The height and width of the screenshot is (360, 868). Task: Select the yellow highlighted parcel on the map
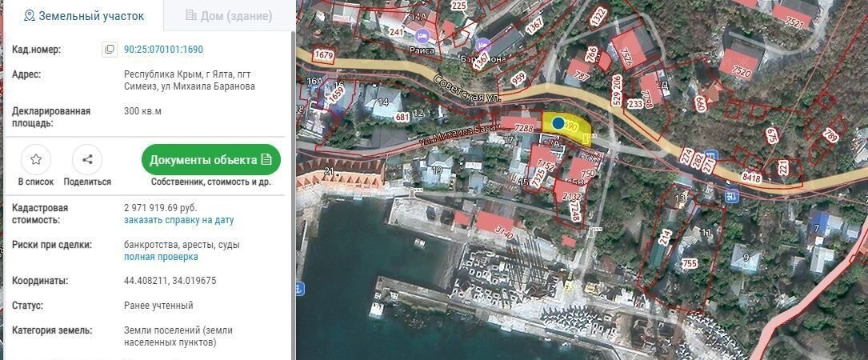576,126
